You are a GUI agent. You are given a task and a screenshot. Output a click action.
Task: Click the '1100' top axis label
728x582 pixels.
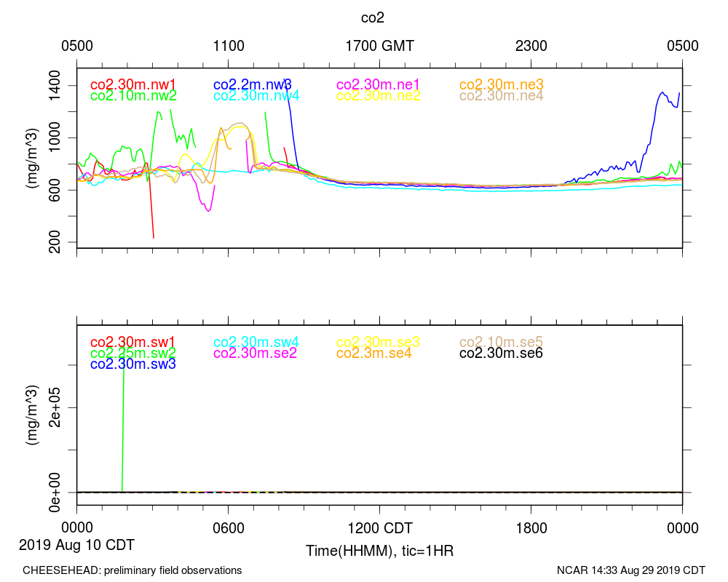(229, 46)
